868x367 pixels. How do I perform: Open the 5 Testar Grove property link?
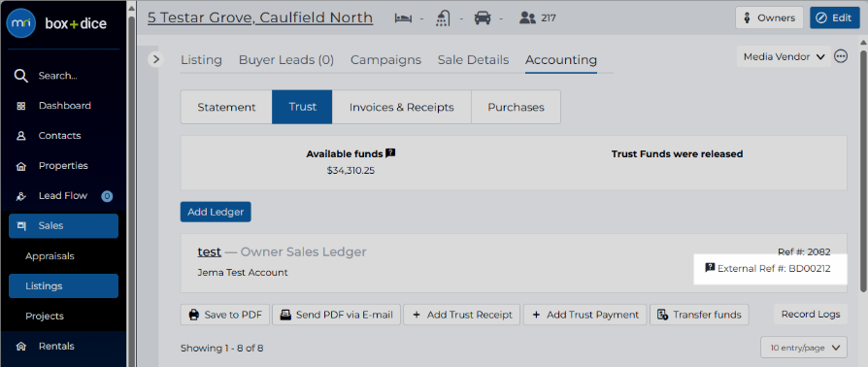tap(260, 17)
